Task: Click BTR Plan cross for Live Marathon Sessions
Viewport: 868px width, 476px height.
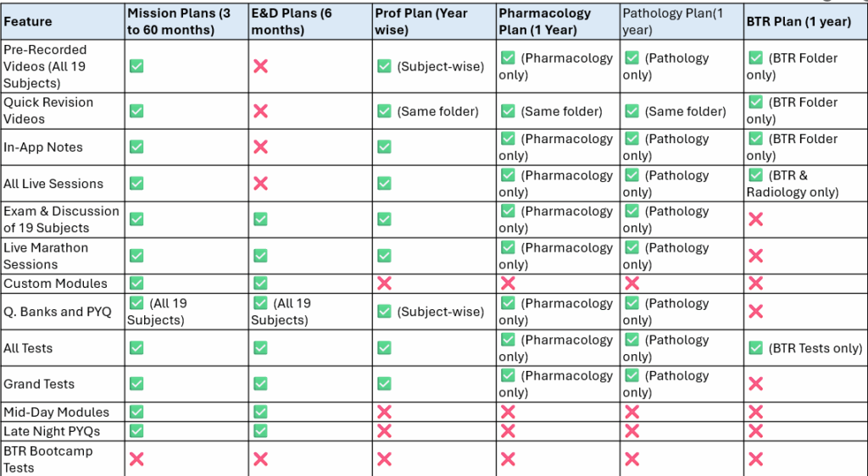Action: pos(755,256)
